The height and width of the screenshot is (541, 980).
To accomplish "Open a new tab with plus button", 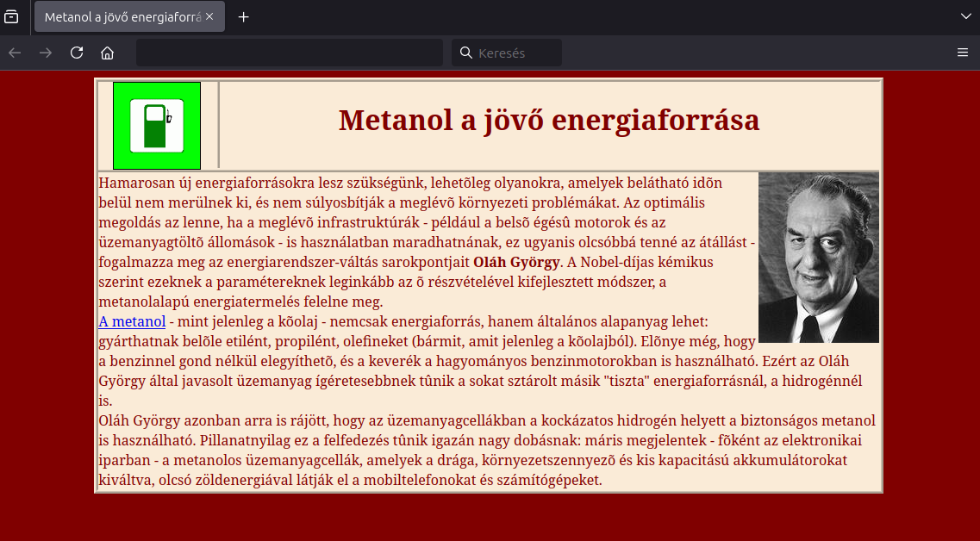I will (244, 17).
